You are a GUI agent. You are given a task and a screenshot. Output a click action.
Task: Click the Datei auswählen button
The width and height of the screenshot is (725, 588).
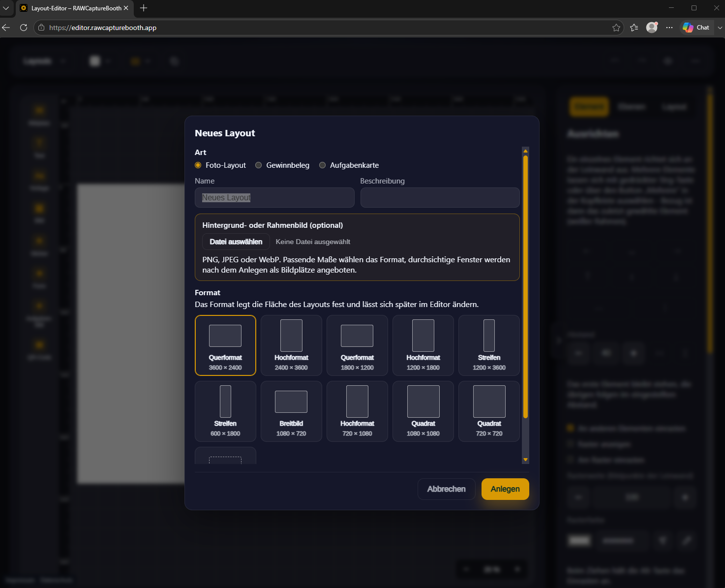236,242
